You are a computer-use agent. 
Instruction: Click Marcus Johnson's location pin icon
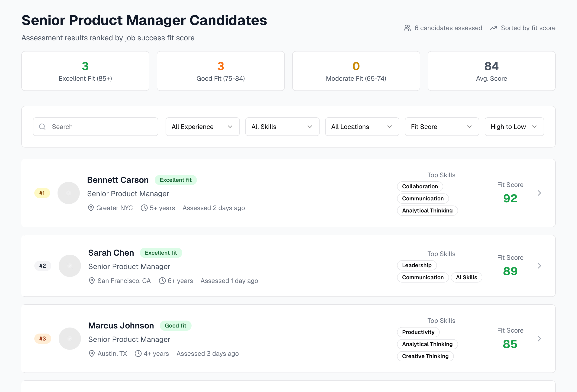tap(92, 353)
